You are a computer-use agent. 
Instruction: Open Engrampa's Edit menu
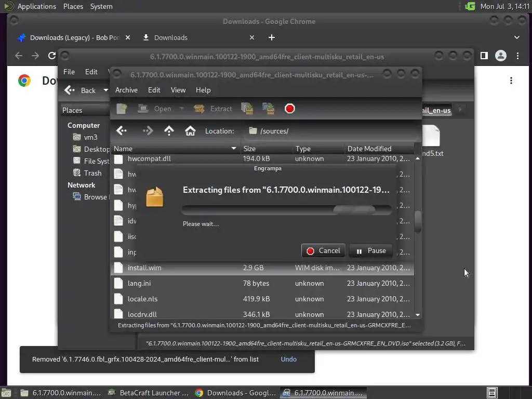(x=154, y=90)
